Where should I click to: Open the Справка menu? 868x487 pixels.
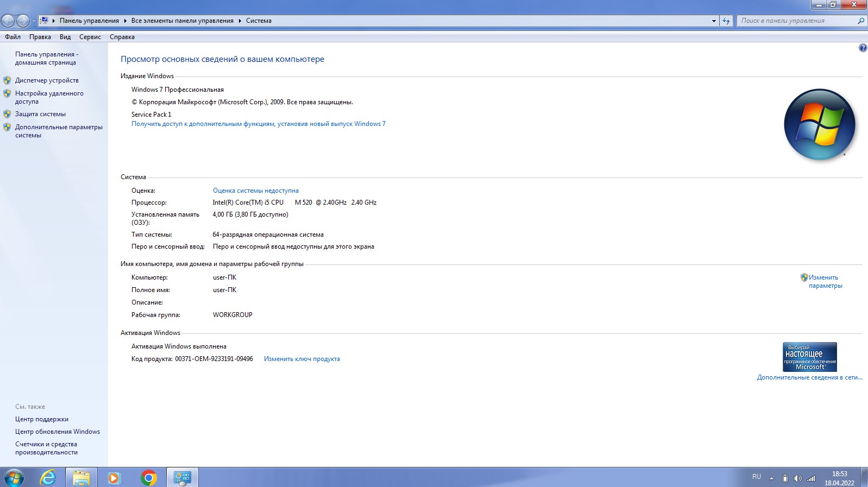pos(122,37)
